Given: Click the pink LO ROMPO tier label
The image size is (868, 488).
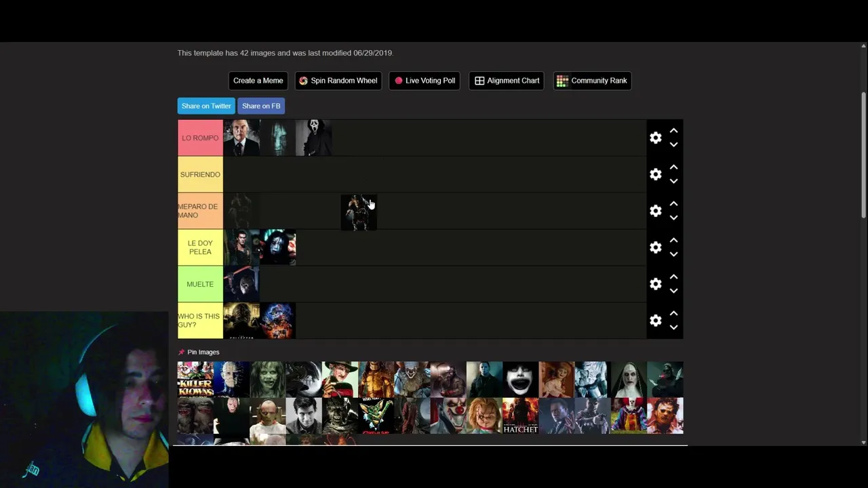Looking at the screenshot, I should 200,138.
